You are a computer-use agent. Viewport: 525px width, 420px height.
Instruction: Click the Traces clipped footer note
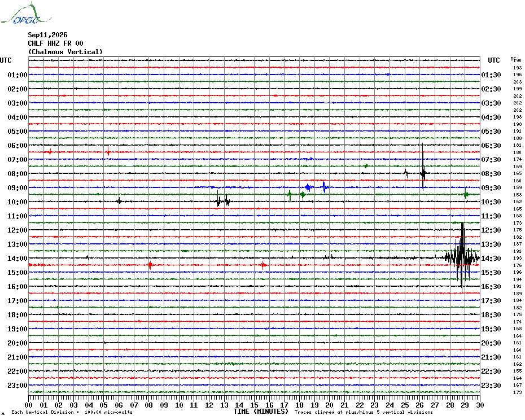click(364, 412)
